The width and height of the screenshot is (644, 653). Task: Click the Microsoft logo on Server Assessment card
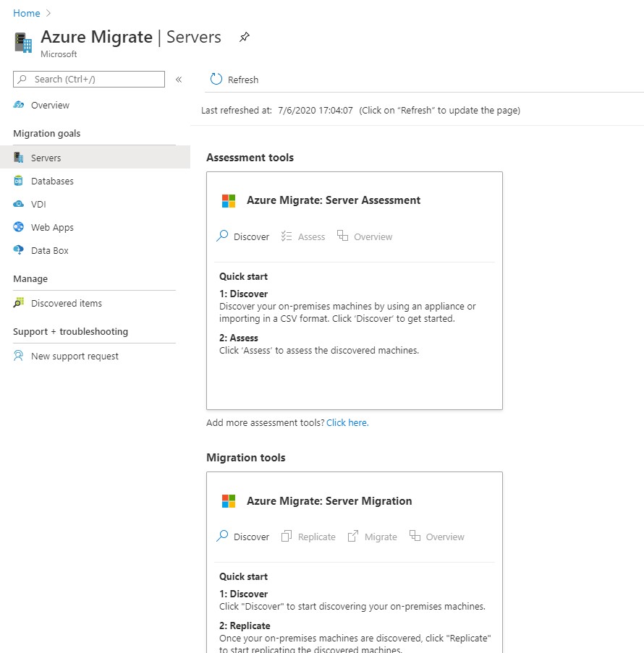pyautogui.click(x=229, y=201)
